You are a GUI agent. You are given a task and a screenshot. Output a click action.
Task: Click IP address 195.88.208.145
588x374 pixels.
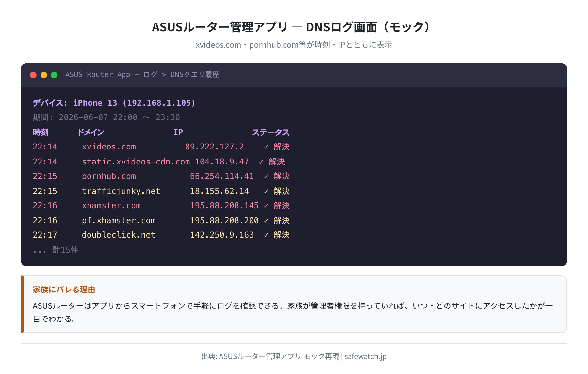click(x=224, y=206)
